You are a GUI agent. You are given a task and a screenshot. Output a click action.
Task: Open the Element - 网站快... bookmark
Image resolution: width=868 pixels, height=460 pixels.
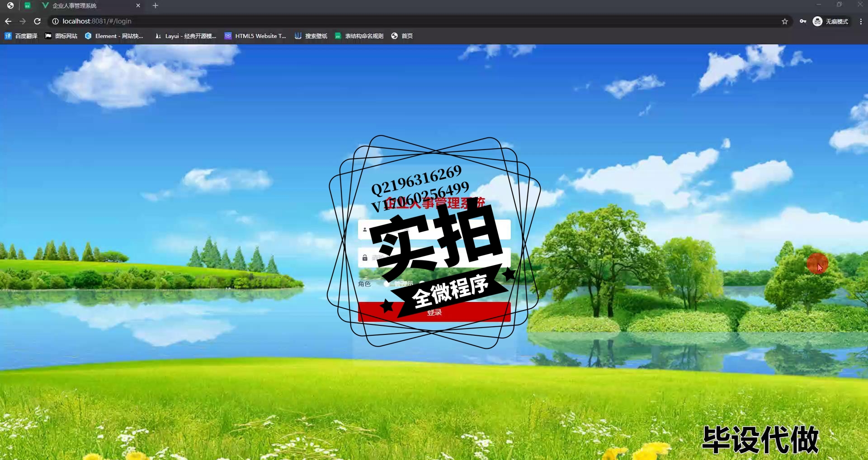click(114, 36)
